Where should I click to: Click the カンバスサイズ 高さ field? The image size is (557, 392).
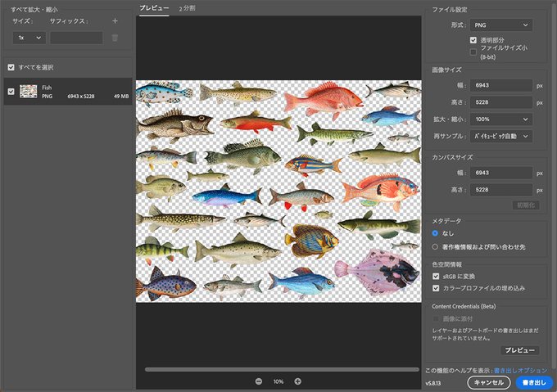click(x=501, y=190)
